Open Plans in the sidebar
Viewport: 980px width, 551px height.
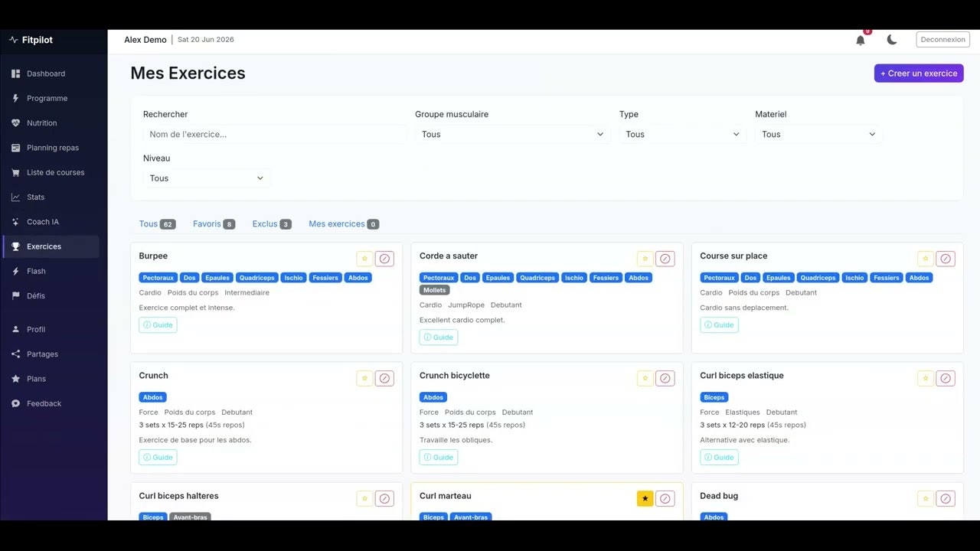[x=51, y=379]
